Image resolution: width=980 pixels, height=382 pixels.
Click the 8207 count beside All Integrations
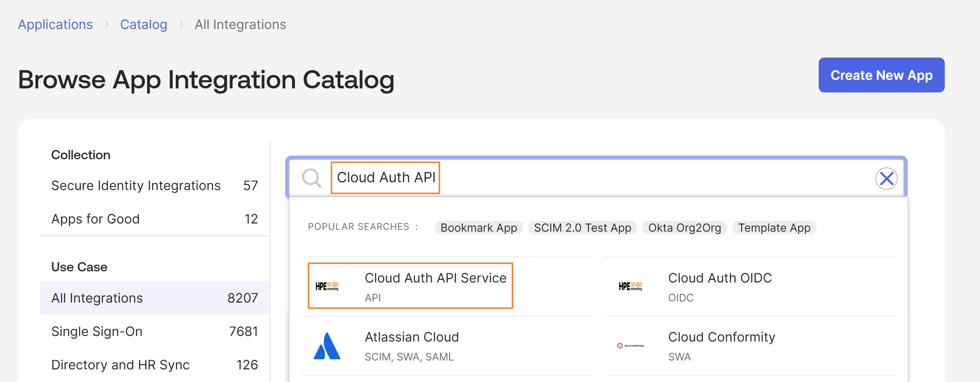(243, 298)
